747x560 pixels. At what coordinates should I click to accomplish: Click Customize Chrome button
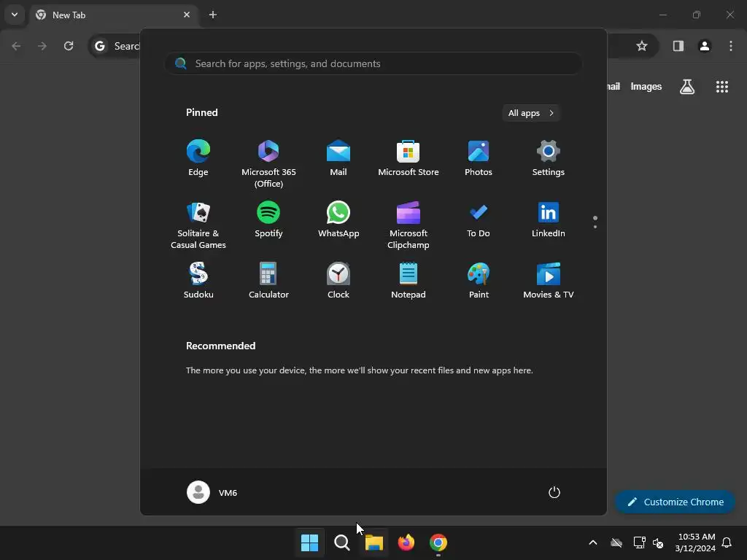point(675,502)
